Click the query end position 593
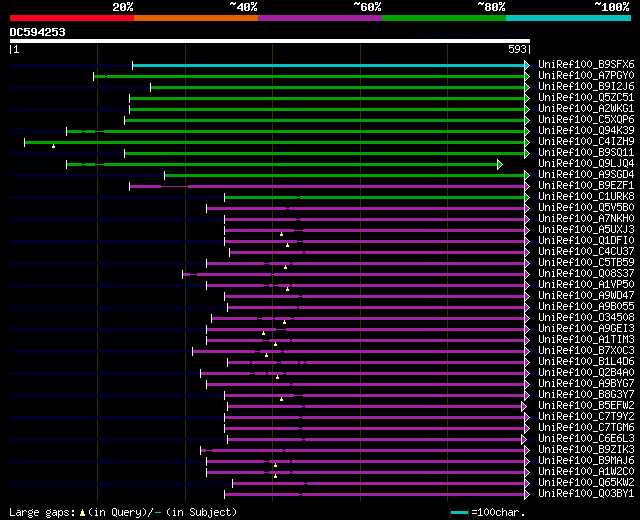This screenshot has width=640, height=520. tap(517, 49)
